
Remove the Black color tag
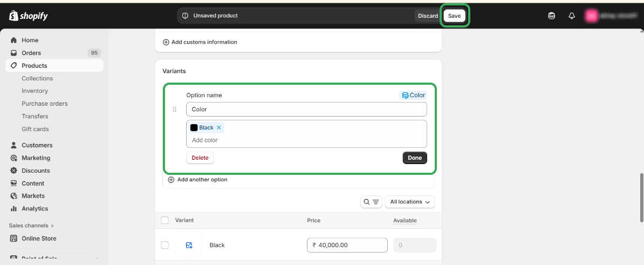click(x=219, y=128)
